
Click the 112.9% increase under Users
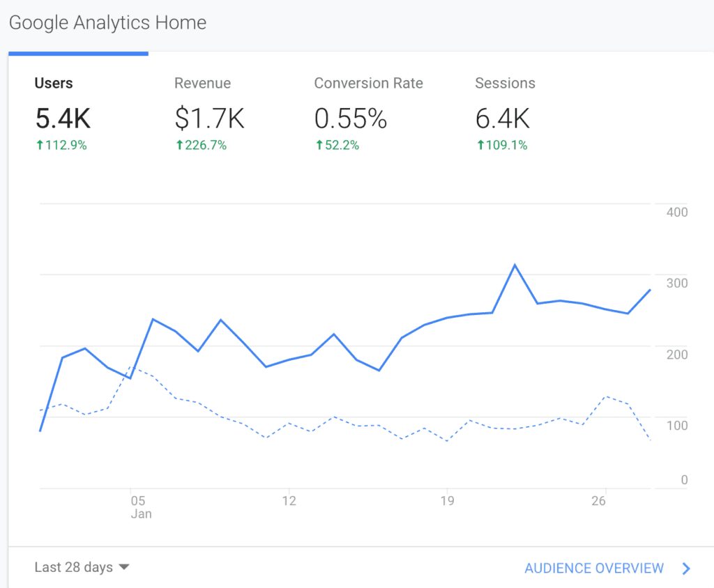click(x=61, y=145)
